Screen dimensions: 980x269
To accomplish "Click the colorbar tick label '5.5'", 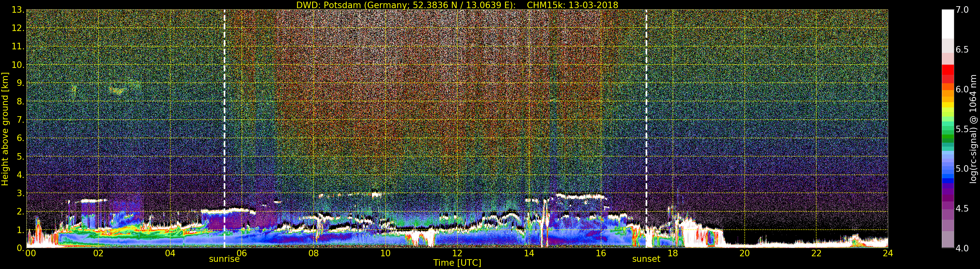I will point(962,129).
